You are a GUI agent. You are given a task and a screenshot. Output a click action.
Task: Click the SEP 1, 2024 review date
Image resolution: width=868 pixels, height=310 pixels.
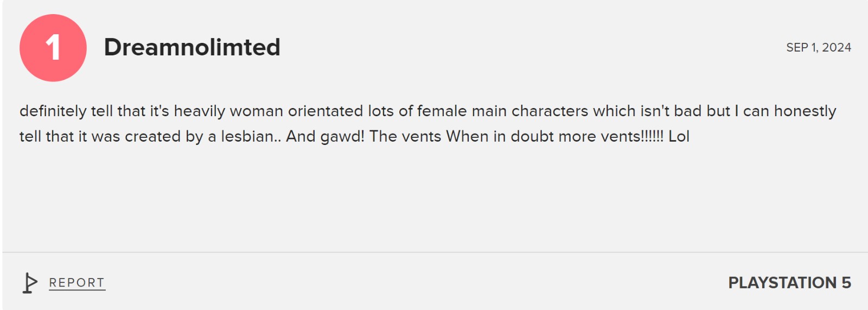click(818, 48)
